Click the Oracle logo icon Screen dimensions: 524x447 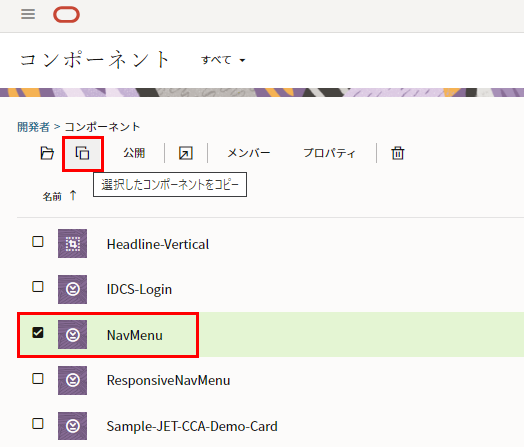pyautogui.click(x=66, y=15)
